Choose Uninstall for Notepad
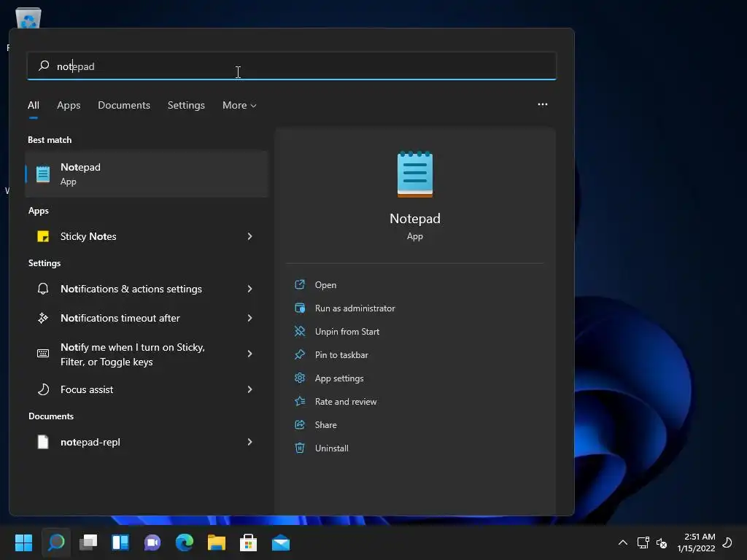Viewport: 747px width, 560px height. 332,448
